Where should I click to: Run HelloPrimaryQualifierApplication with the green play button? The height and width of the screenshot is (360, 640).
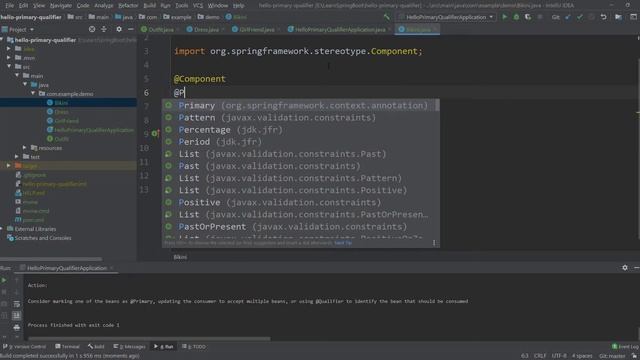point(504,17)
